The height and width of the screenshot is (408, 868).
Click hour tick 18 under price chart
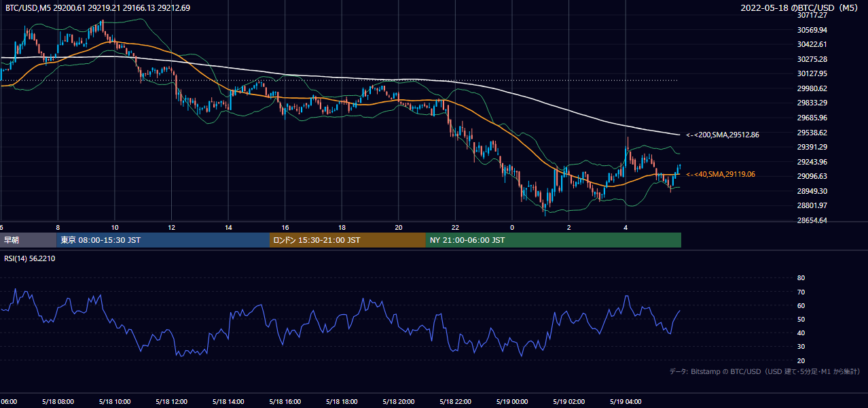coord(342,227)
